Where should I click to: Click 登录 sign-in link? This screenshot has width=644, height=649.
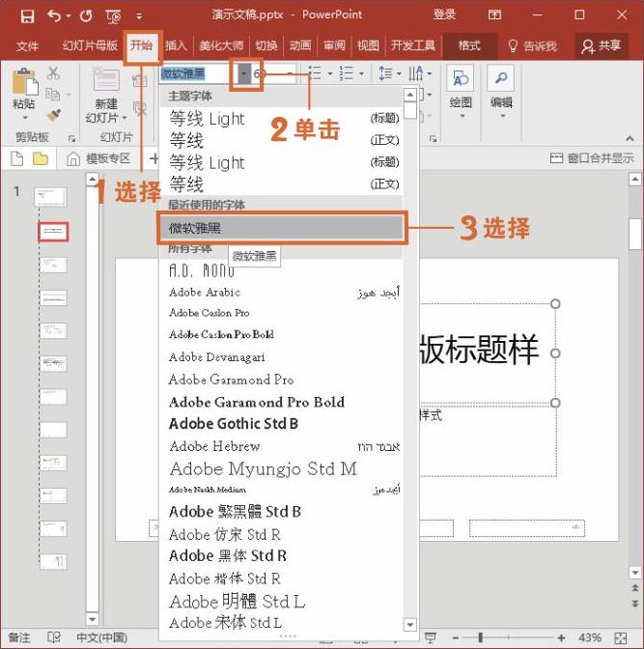coord(444,14)
